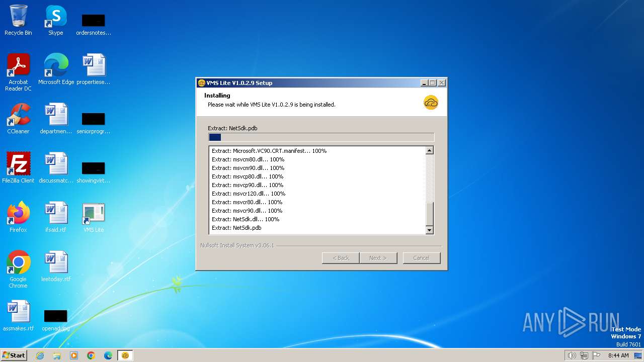Select log row 'Extract: NetSdk.dll... 100%'
This screenshot has height=362, width=644.
click(317, 219)
